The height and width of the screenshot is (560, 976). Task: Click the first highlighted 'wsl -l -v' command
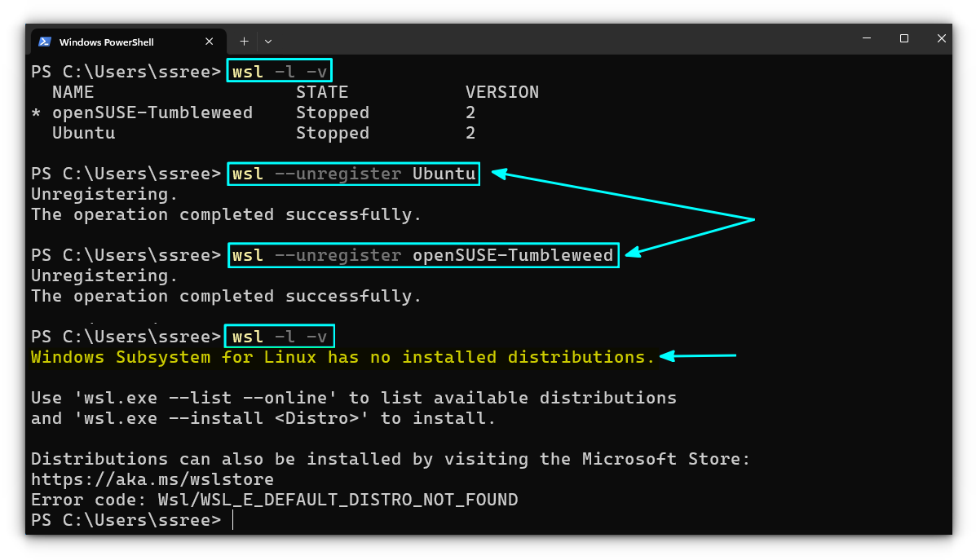pyautogui.click(x=279, y=71)
